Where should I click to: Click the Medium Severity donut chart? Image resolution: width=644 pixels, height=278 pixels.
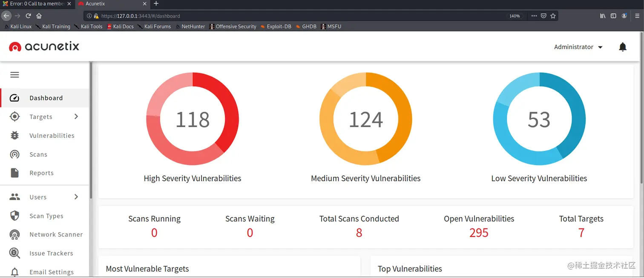[366, 119]
